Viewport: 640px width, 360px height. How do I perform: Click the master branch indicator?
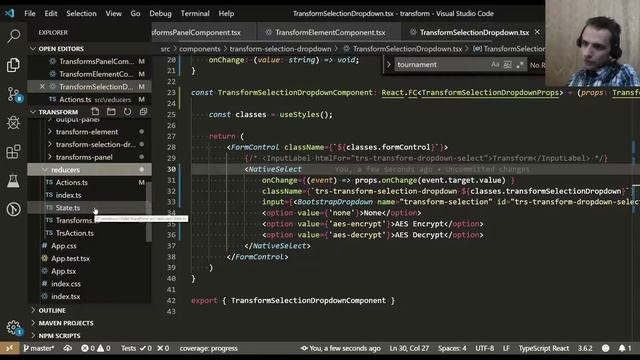39,348
